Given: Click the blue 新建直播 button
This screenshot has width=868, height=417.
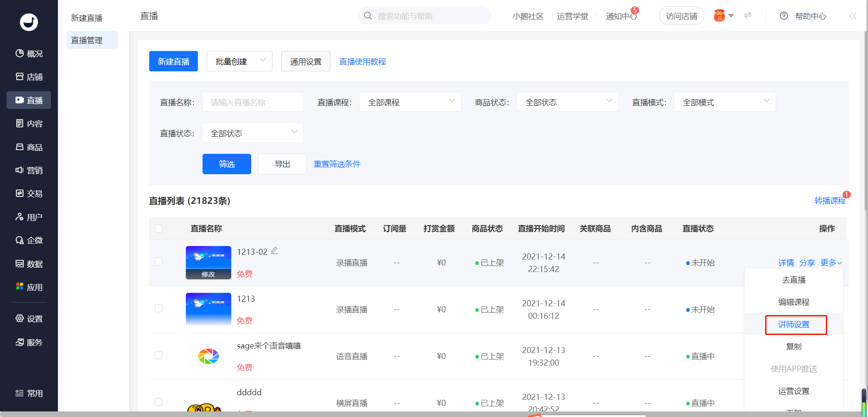Looking at the screenshot, I should [173, 61].
